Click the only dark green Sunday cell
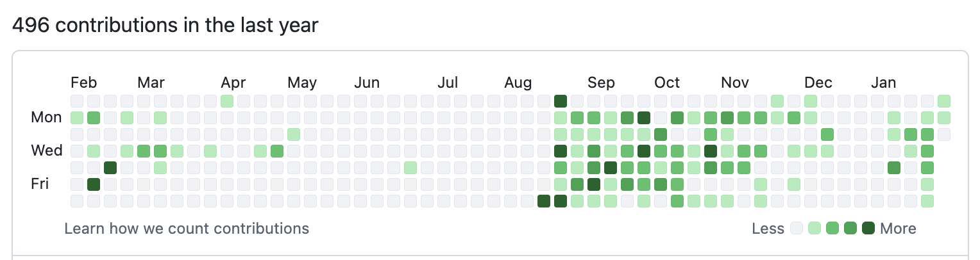Screen dimensions: 980x260 [561, 101]
